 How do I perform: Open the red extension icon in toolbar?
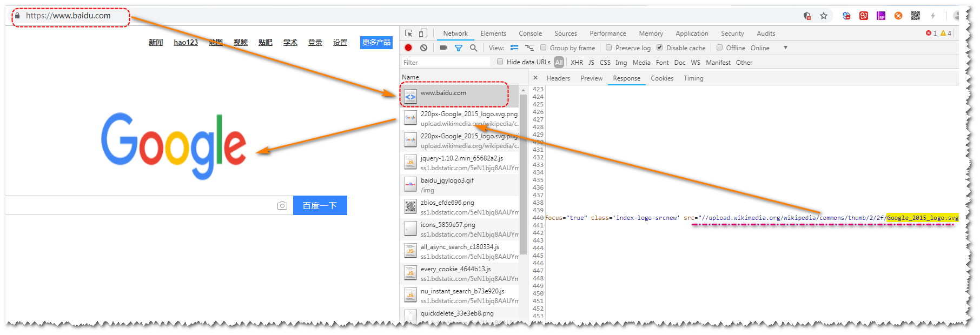864,16
